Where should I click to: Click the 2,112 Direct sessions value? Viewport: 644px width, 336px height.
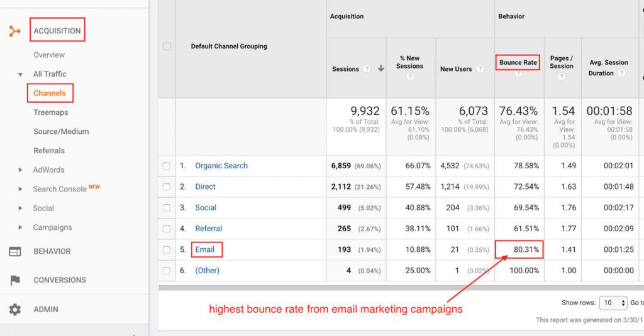(x=341, y=187)
